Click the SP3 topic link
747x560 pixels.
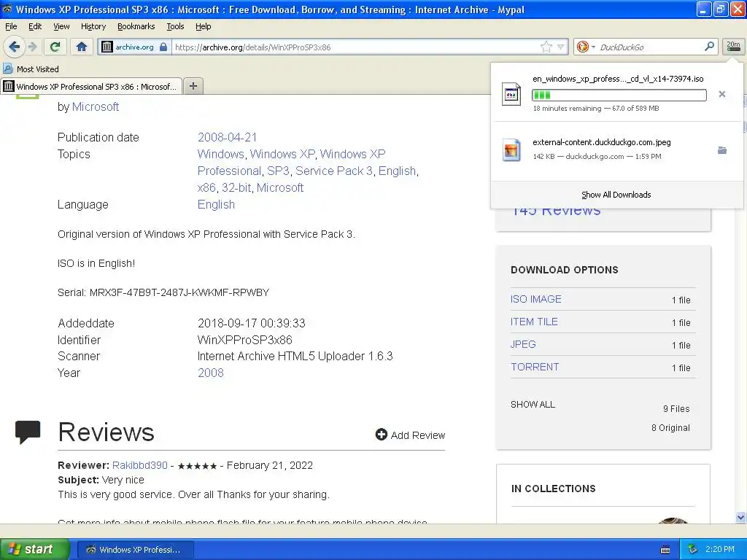278,171
